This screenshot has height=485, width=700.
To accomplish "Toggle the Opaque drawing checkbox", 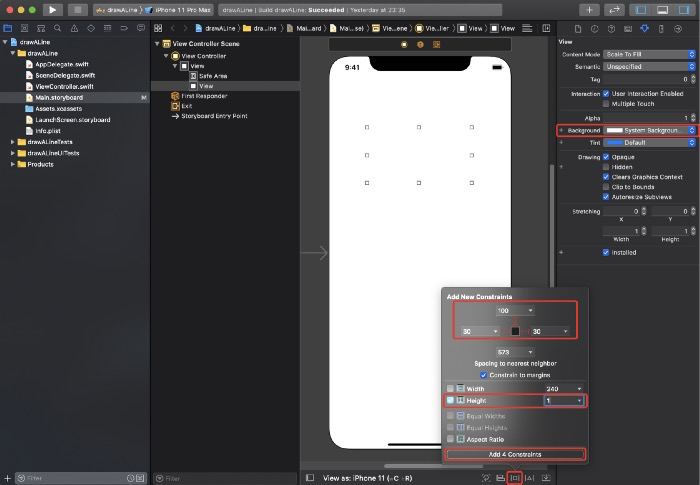I will point(606,157).
